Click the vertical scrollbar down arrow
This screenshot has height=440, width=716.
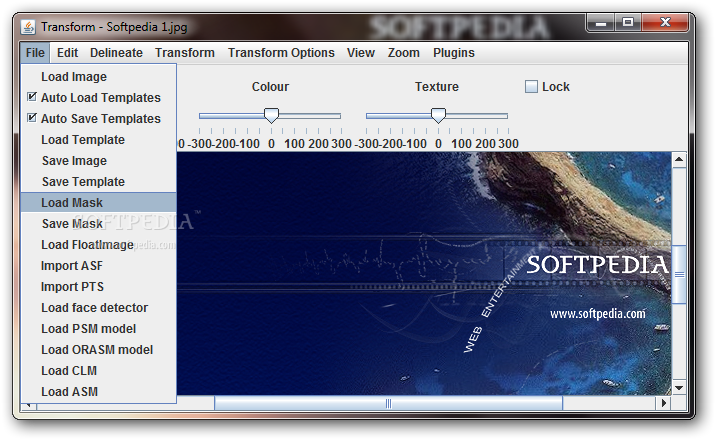tap(679, 388)
